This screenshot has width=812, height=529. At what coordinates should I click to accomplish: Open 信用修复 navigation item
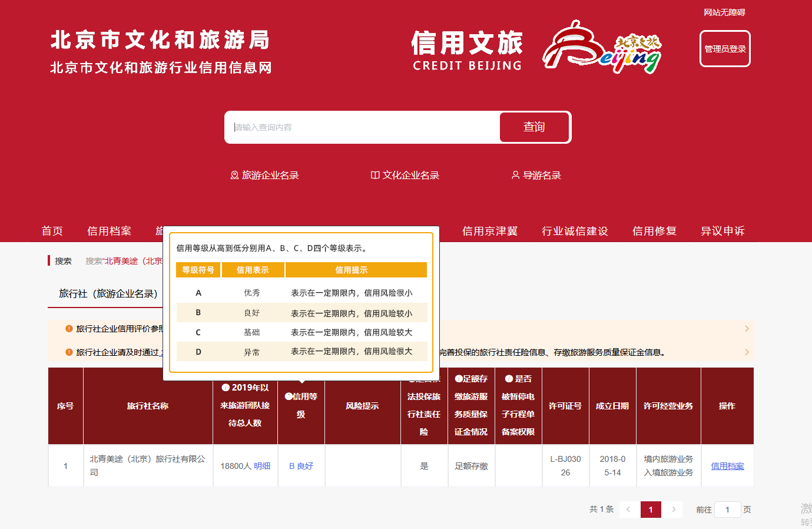[655, 231]
